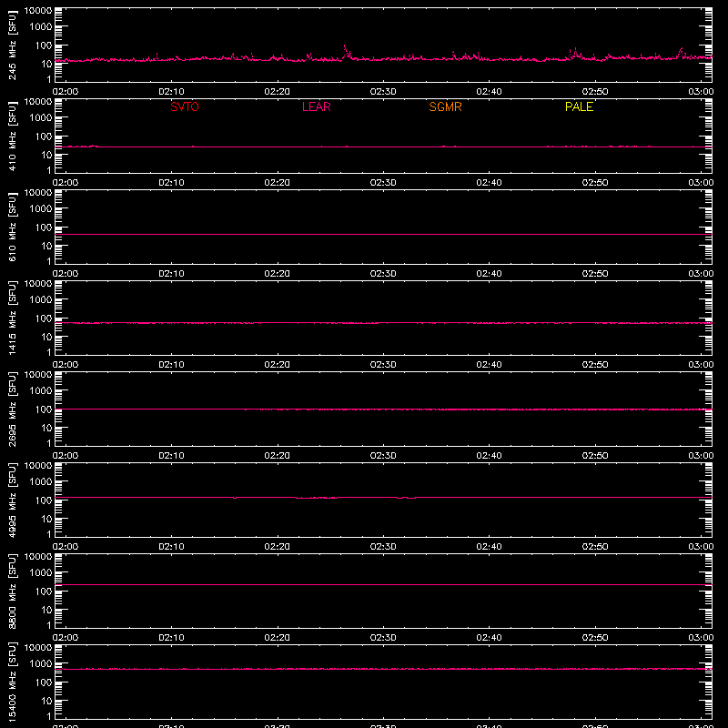Screen dimensions: 728x728
Task: Click 02:30 tick label under 245 MHz plot
Action: pos(383,92)
